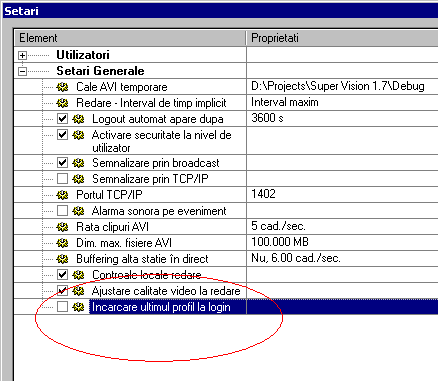Click Ajustare calitate video la redare text
Screen dimensions: 438x381
click(166, 291)
